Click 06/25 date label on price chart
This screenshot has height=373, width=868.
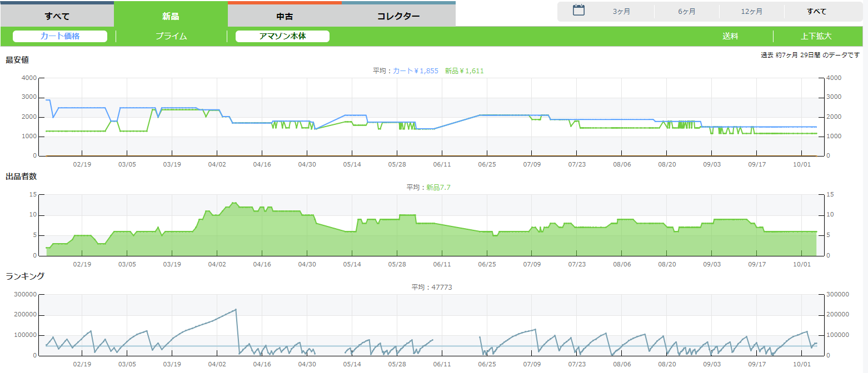(x=487, y=165)
